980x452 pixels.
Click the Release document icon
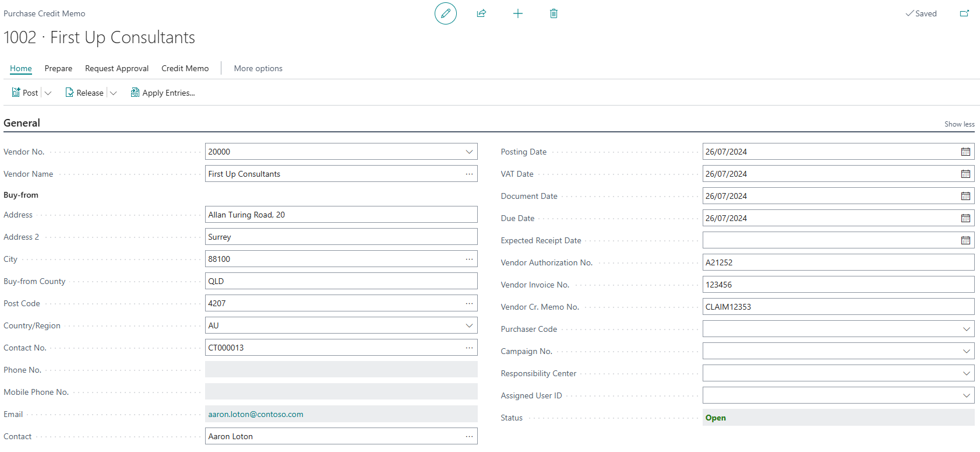tap(69, 93)
